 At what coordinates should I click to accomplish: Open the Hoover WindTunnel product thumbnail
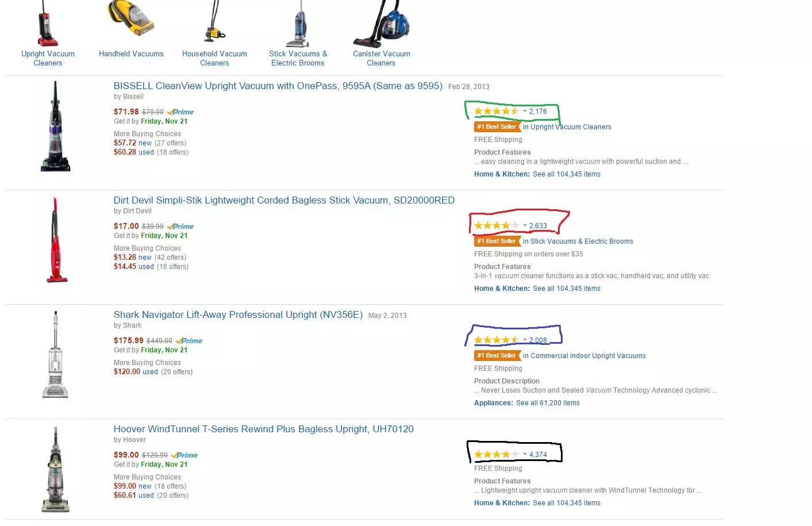[x=56, y=470]
